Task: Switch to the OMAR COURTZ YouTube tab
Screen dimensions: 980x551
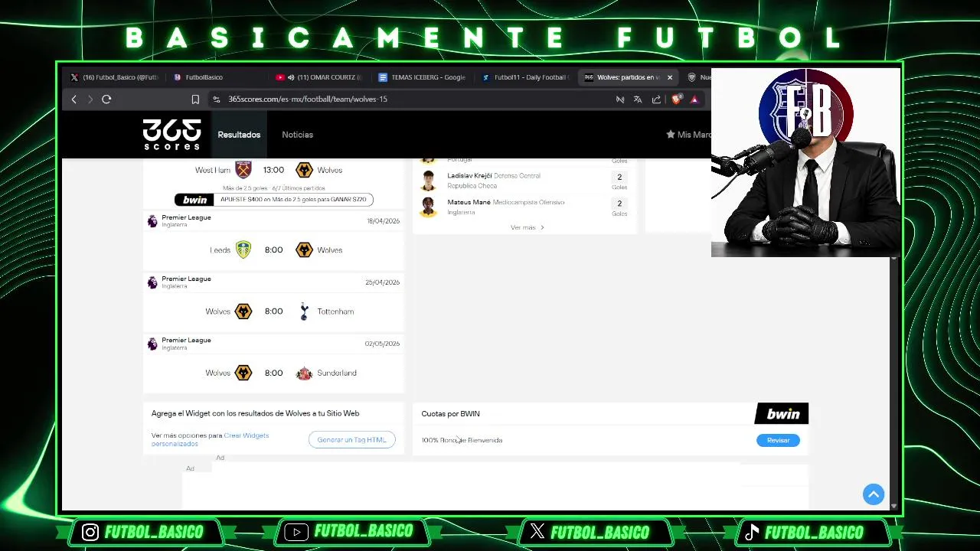Action: [319, 77]
